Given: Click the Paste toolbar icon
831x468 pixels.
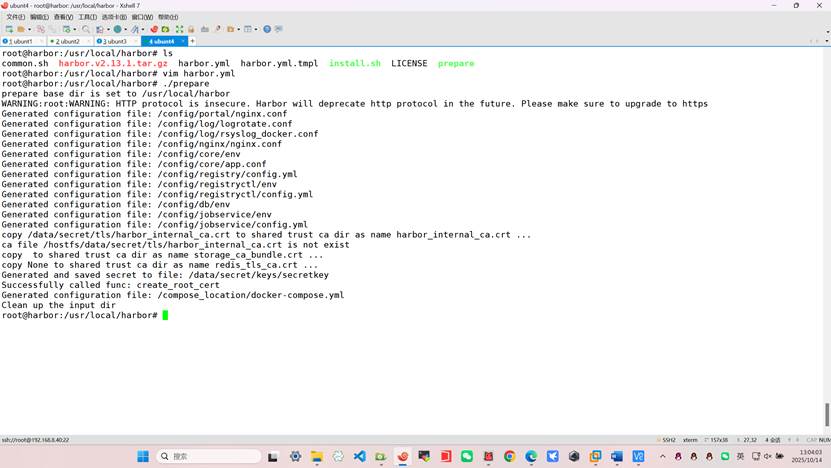Looking at the screenshot, I should (x=52, y=29).
